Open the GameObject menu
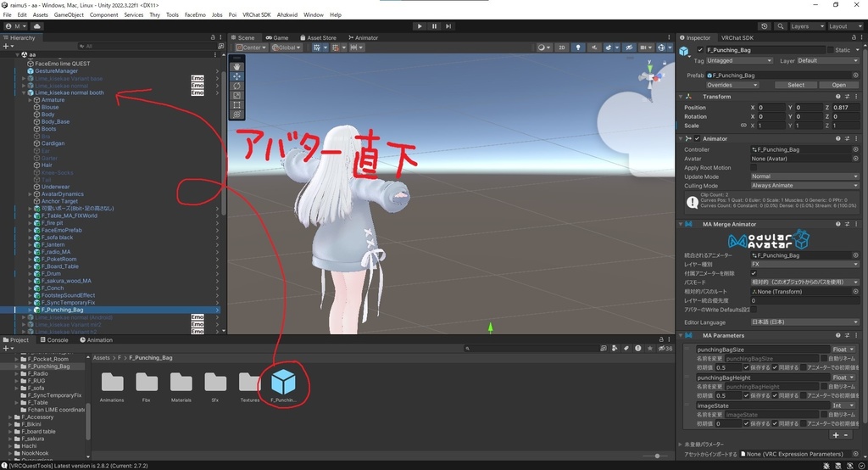Viewport: 868px width, 470px height. pyautogui.click(x=69, y=15)
